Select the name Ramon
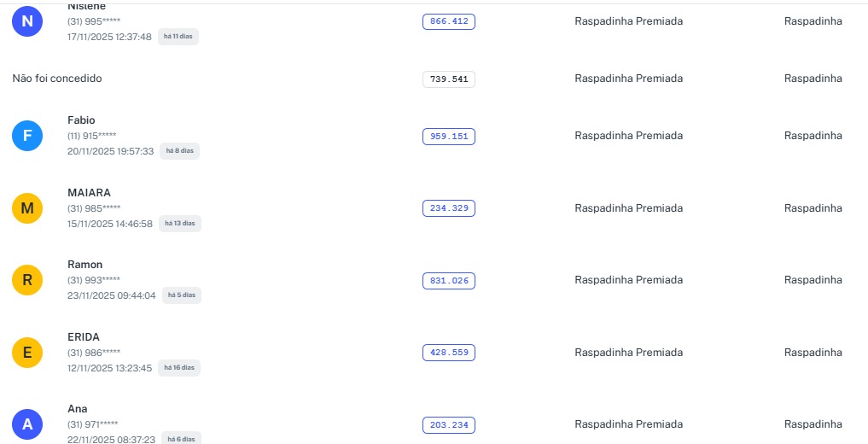The width and height of the screenshot is (868, 444). [x=84, y=265]
